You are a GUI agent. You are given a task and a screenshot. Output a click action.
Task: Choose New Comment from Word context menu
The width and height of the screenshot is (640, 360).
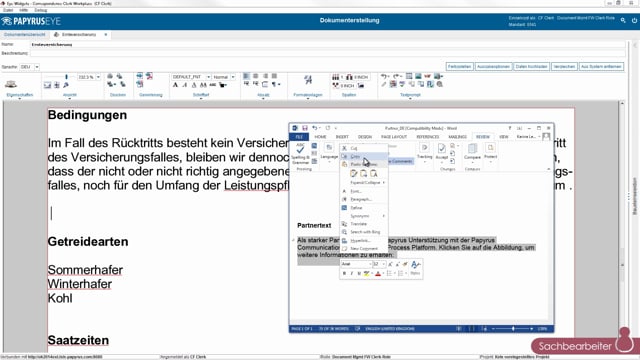[x=363, y=248]
